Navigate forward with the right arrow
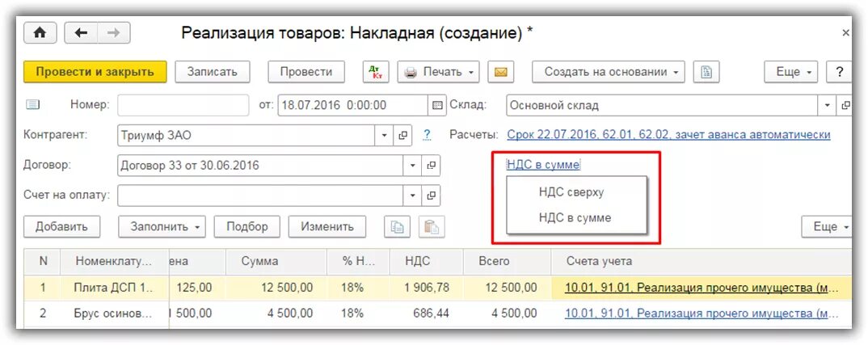 [113, 33]
